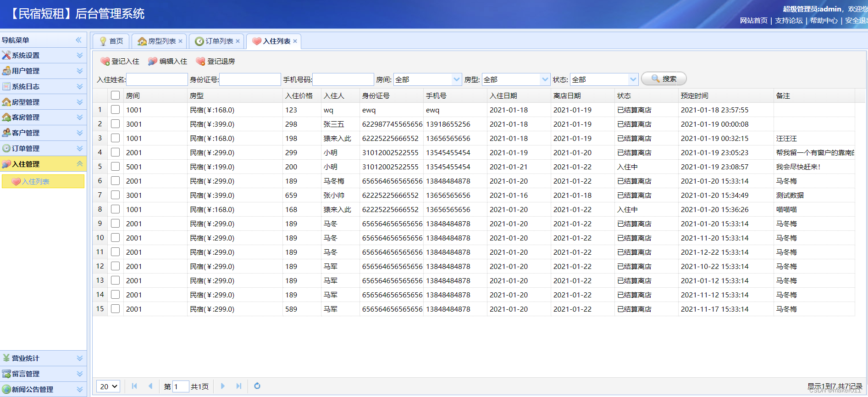Collapse the 入住管理 menu chevron
Image resolution: width=868 pixels, height=397 pixels.
[80, 164]
